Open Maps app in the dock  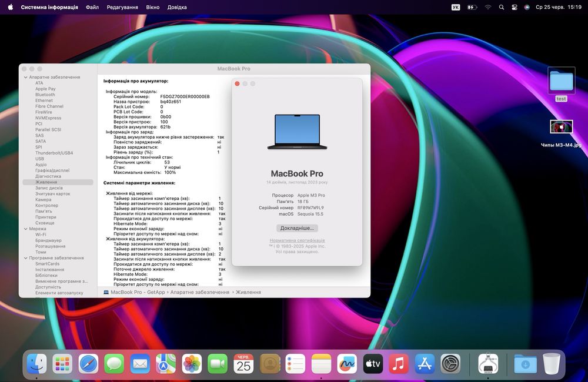[166, 363]
